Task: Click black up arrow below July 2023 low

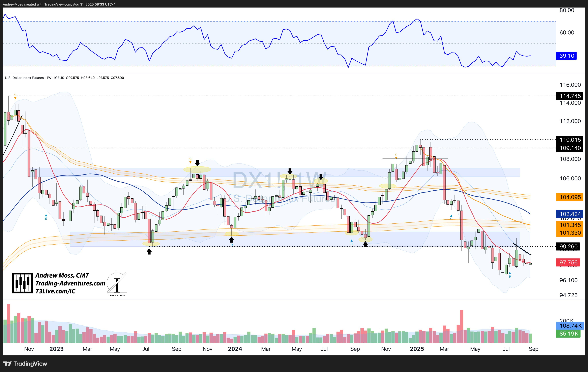Action: tap(149, 251)
